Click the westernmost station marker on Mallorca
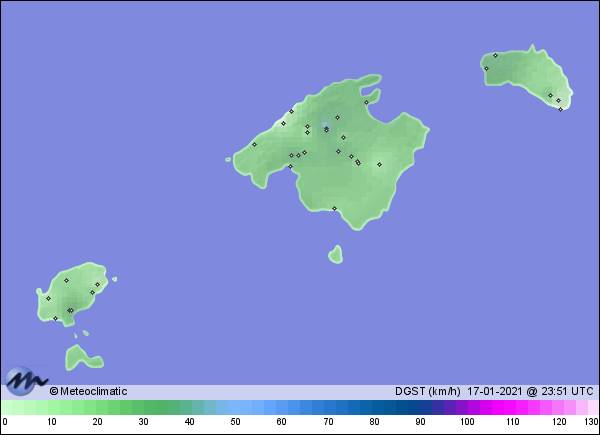 click(x=254, y=144)
